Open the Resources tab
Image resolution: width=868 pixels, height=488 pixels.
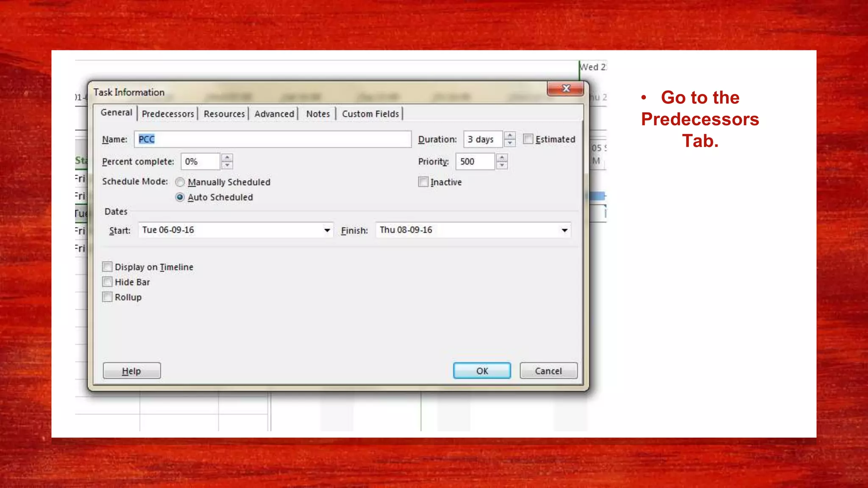click(224, 114)
